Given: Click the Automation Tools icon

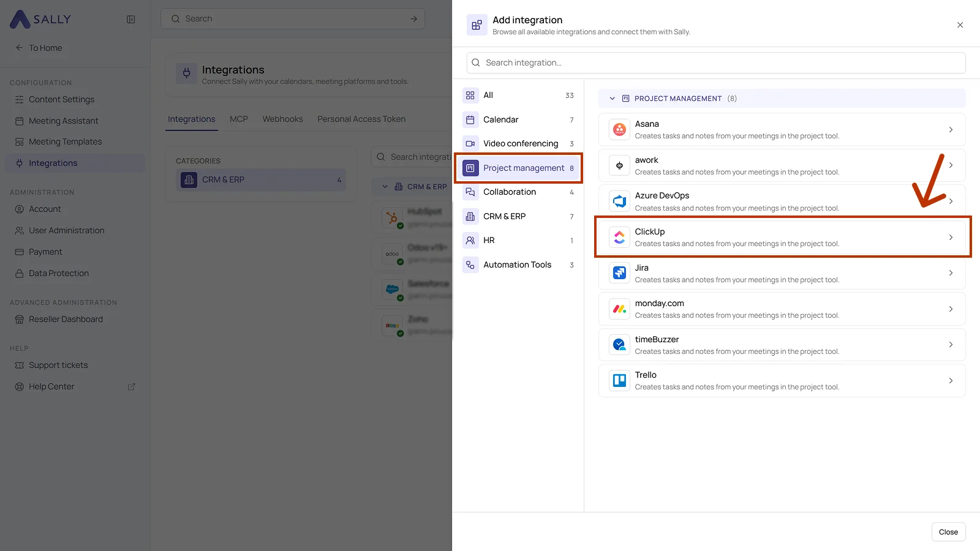Looking at the screenshot, I should coord(470,264).
